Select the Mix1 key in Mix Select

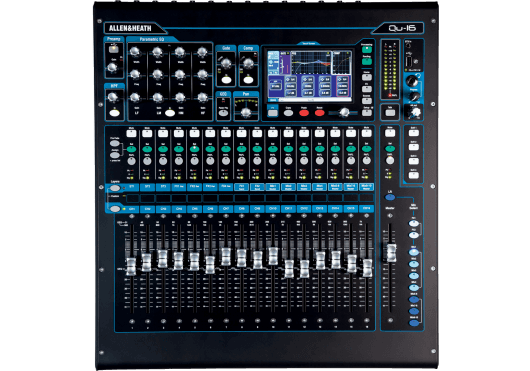414,252
